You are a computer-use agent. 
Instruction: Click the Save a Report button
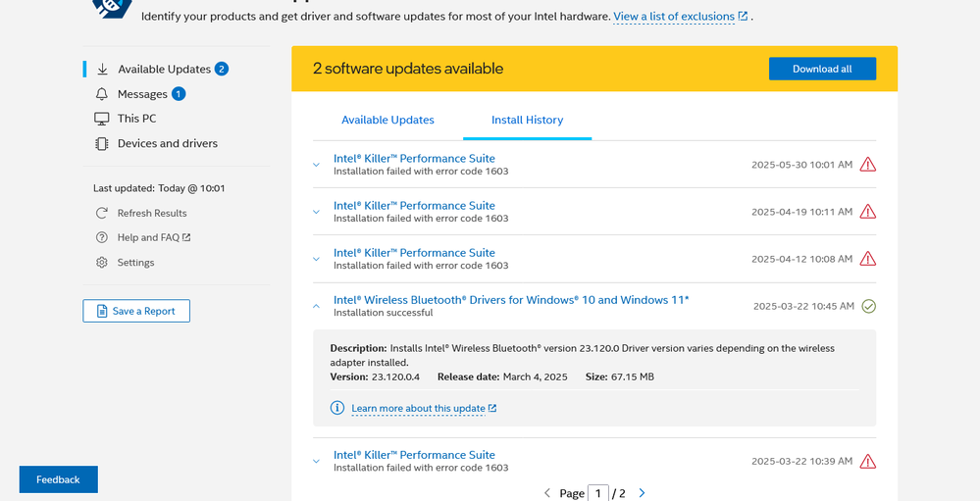(x=136, y=311)
